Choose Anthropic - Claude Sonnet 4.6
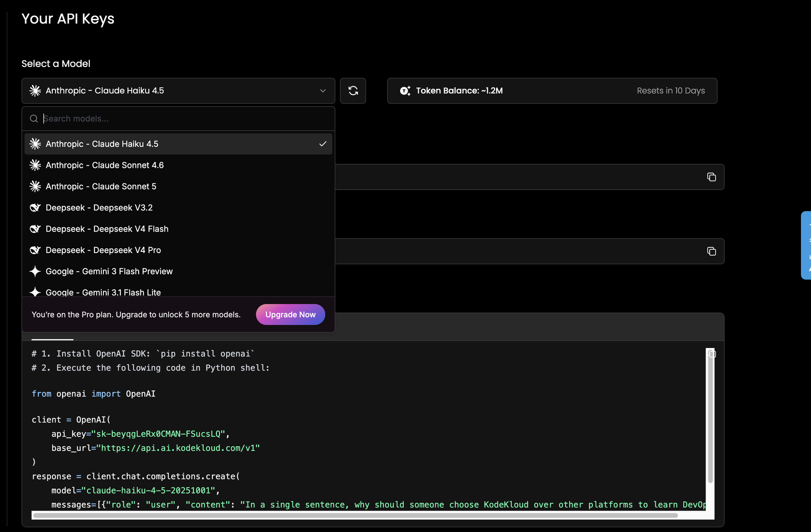 178,165
